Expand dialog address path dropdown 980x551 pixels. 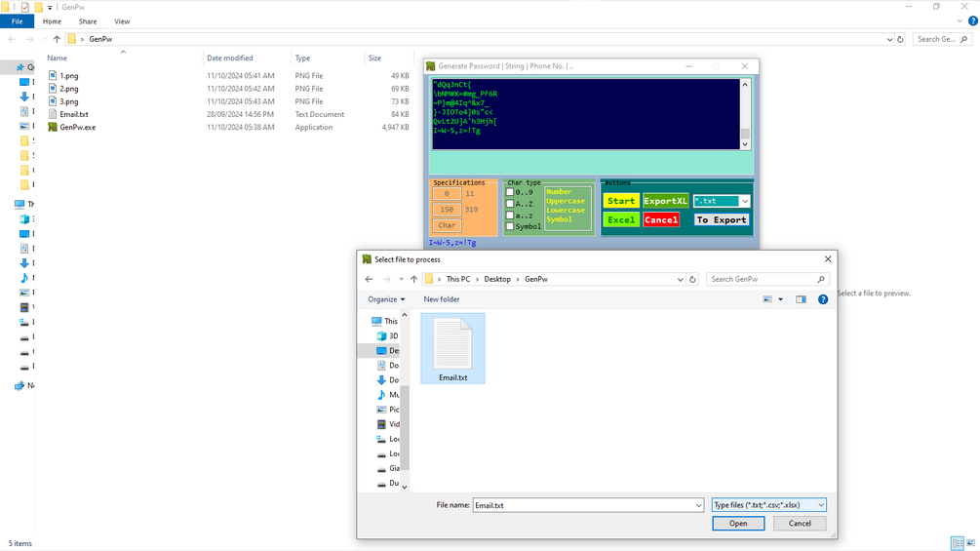680,279
